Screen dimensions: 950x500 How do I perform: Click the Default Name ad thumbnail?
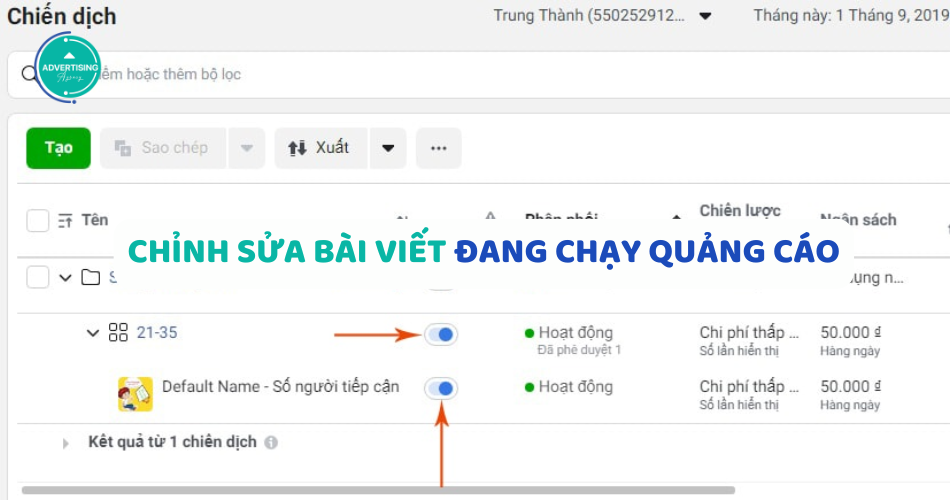coord(135,394)
